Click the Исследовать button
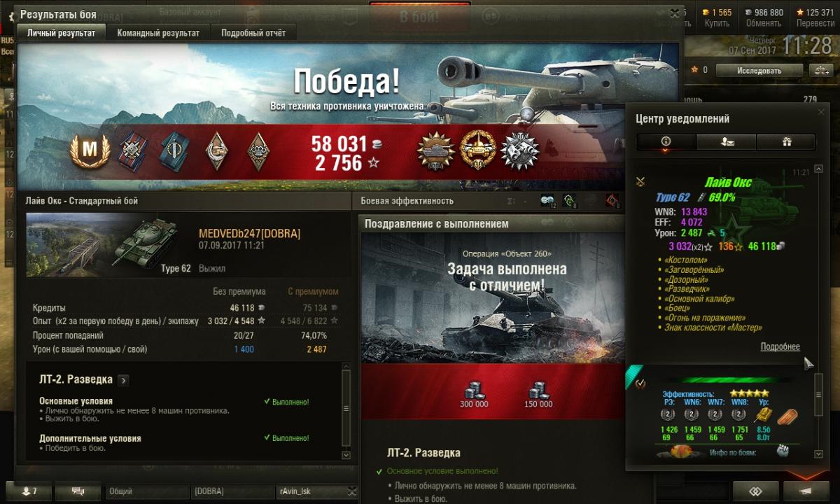This screenshot has height=504, width=840. pyautogui.click(x=758, y=71)
